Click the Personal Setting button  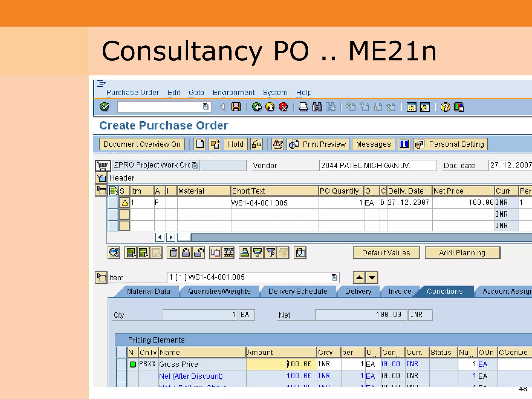[x=450, y=144]
